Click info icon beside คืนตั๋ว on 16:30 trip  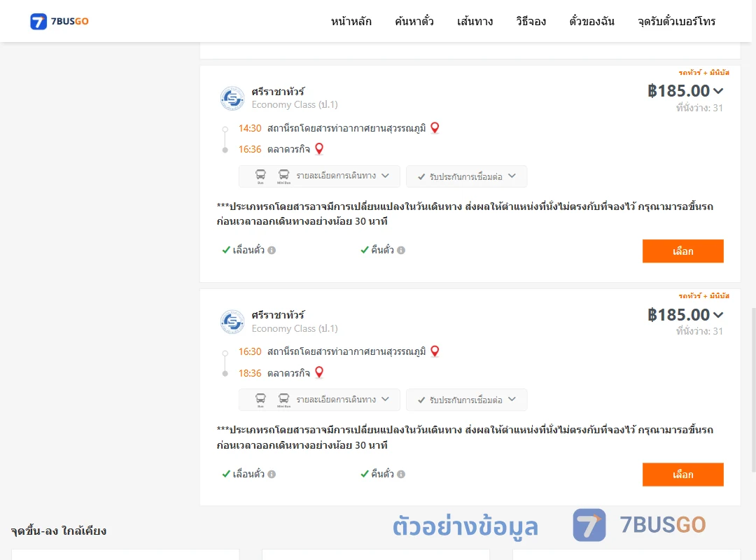point(401,474)
